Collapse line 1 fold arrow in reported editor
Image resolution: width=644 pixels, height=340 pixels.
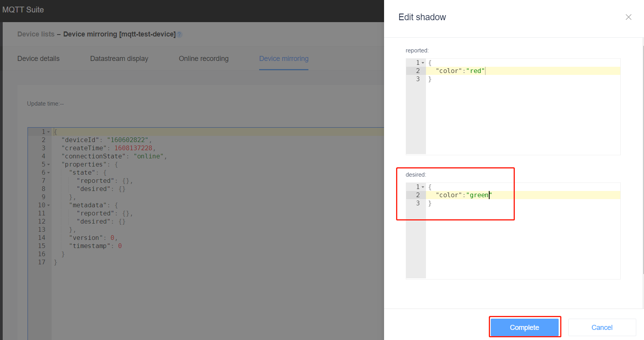coord(423,63)
